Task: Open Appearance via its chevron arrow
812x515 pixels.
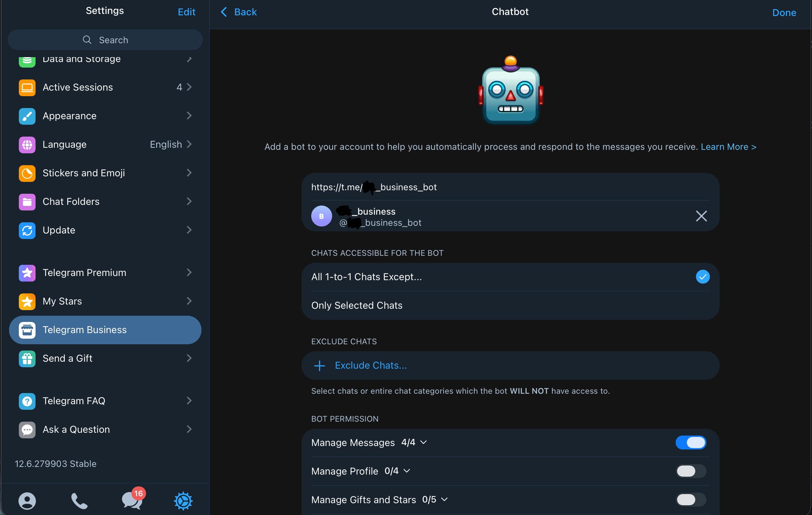Action: tap(189, 116)
